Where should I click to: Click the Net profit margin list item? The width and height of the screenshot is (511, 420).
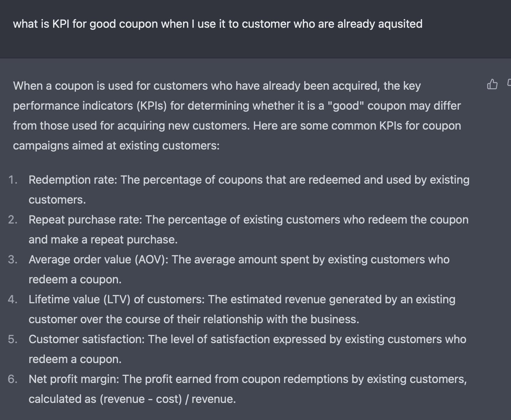click(x=248, y=389)
